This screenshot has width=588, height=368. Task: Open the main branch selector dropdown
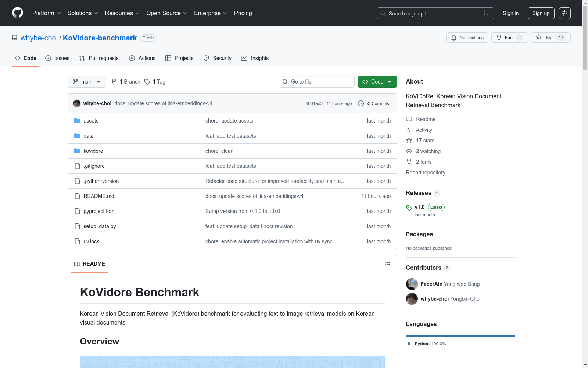pos(87,82)
